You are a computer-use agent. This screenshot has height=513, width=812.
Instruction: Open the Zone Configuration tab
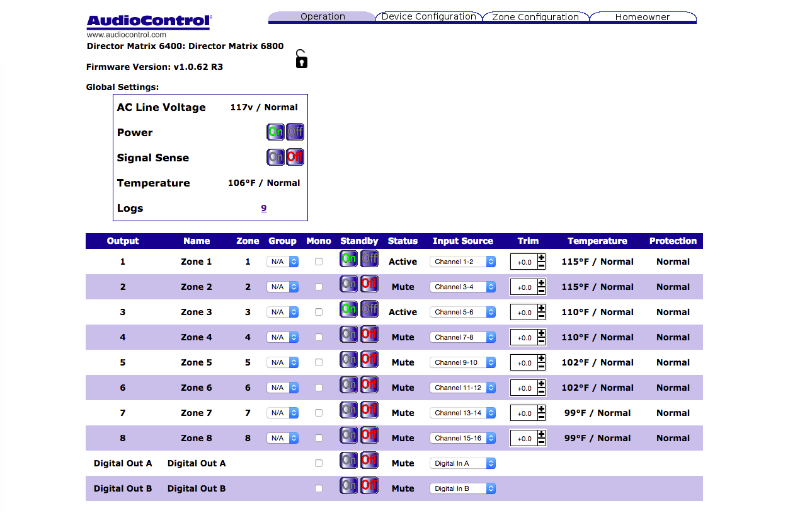pyautogui.click(x=535, y=17)
